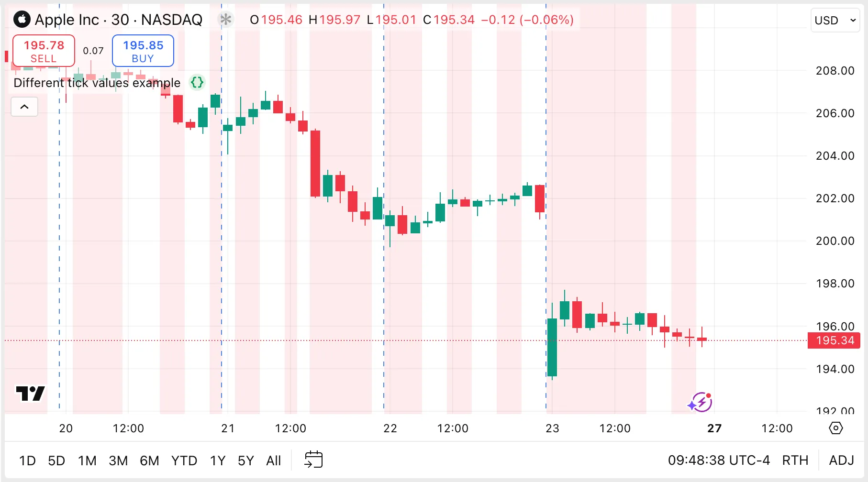The height and width of the screenshot is (482, 868).
Task: Select the YTD time range
Action: tap(184, 461)
